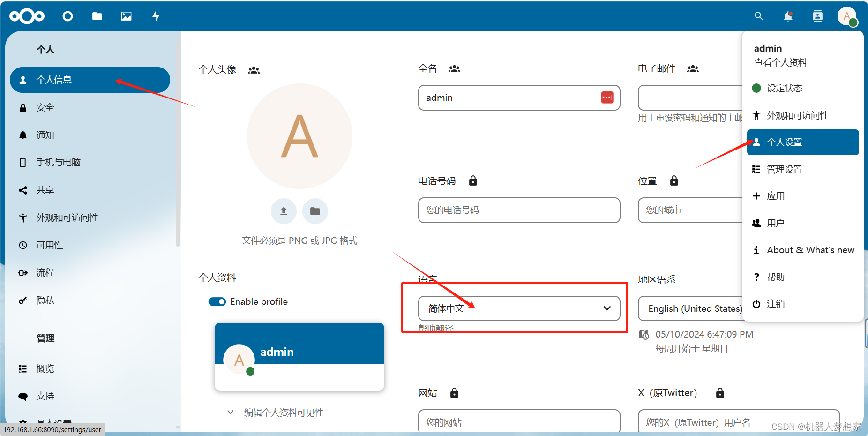Open the Photos app icon
The height and width of the screenshot is (436, 868).
[x=126, y=16]
